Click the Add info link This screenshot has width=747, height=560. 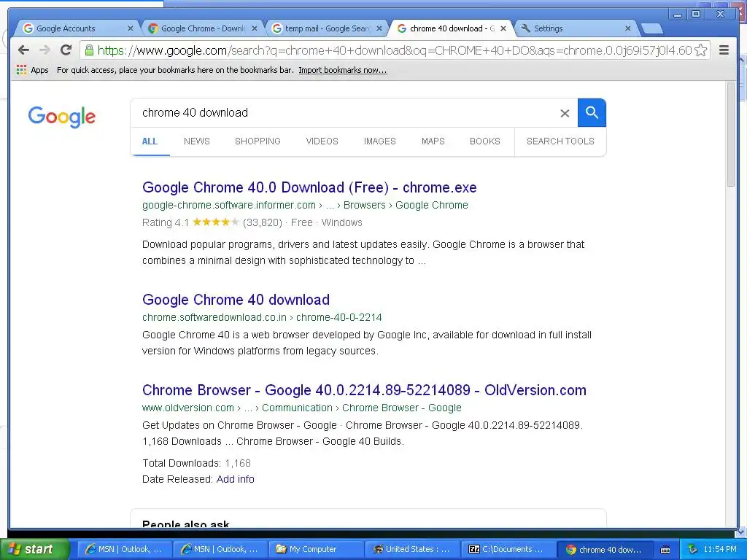pos(236,479)
